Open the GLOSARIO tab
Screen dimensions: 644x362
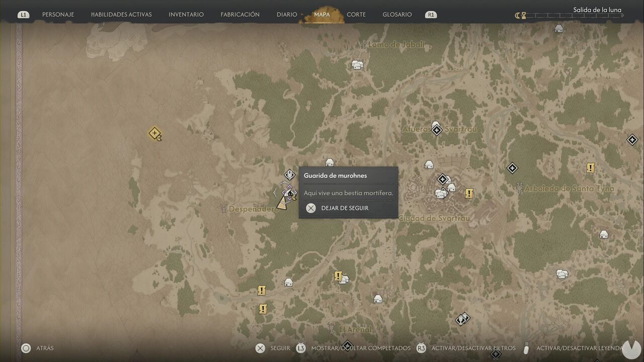click(x=397, y=15)
